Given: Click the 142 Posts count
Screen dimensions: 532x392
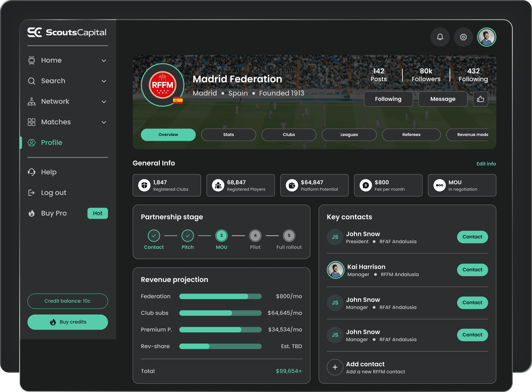Looking at the screenshot, I should (x=378, y=75).
